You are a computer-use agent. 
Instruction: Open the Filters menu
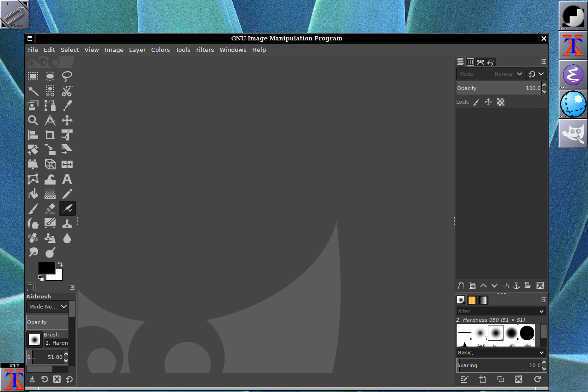205,50
